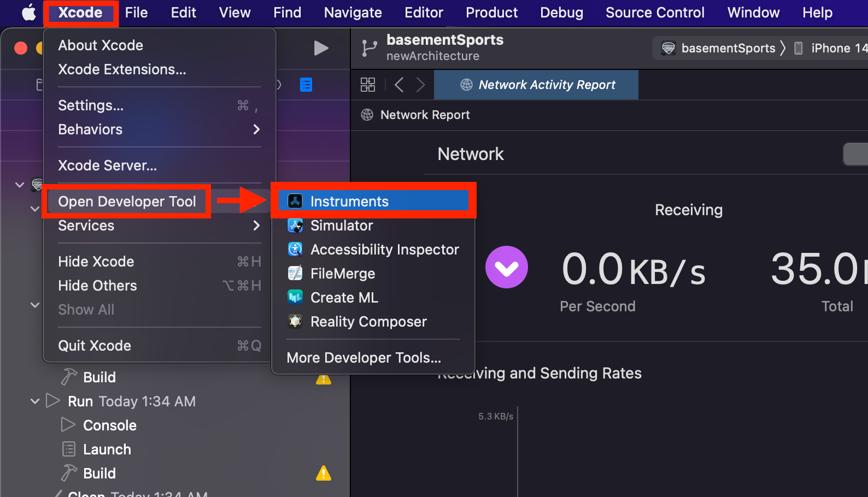Open the Xcode menu

pos(80,13)
